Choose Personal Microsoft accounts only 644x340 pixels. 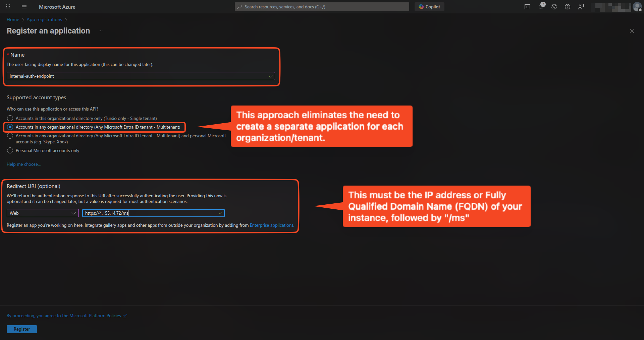point(10,150)
